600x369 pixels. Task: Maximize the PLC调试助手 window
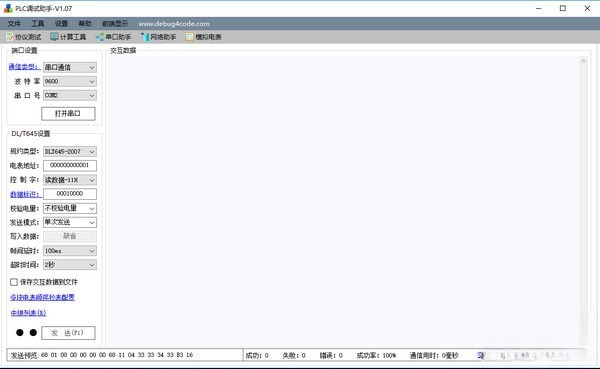562,8
